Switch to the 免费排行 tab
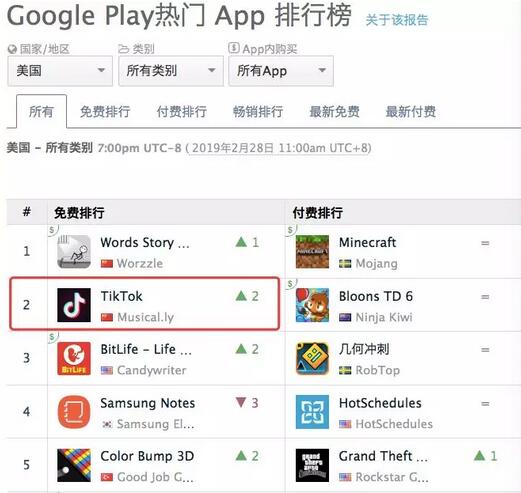Viewport: 521px width, 493px height. (x=105, y=111)
